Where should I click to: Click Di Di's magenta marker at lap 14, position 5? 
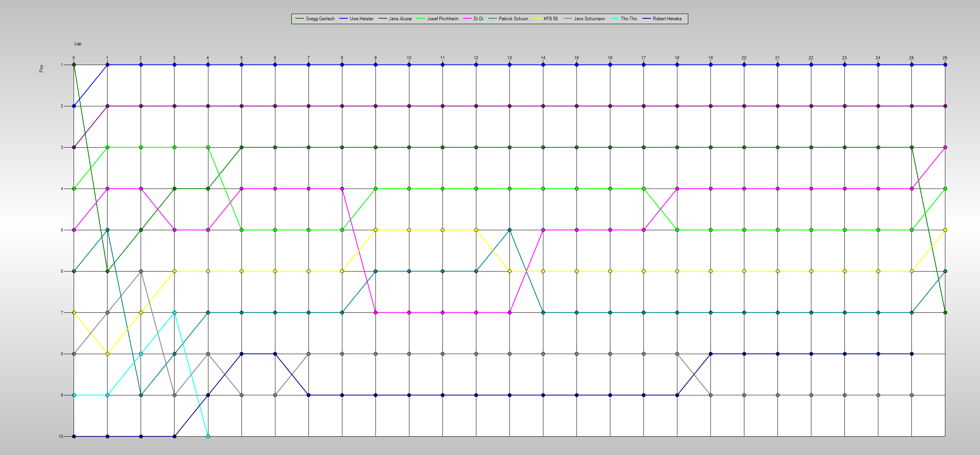[543, 230]
